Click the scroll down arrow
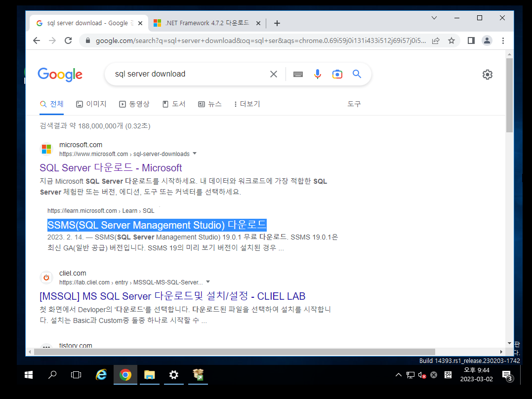Viewport: 532px width, 399px height. click(x=510, y=343)
